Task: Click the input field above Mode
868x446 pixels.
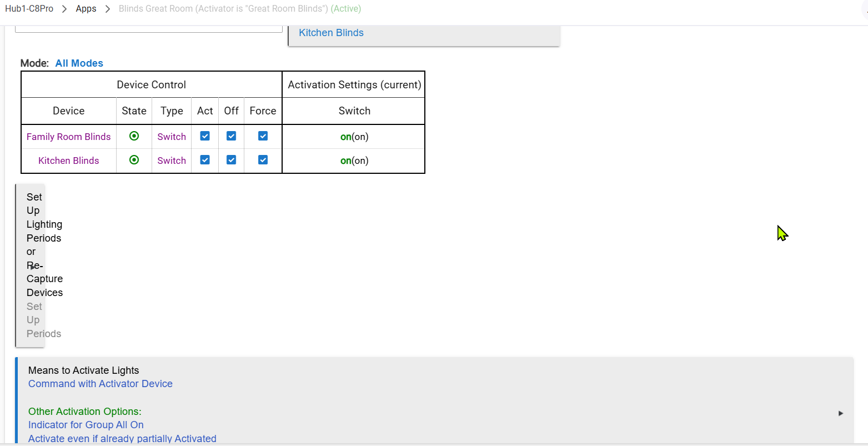Action: (148, 28)
